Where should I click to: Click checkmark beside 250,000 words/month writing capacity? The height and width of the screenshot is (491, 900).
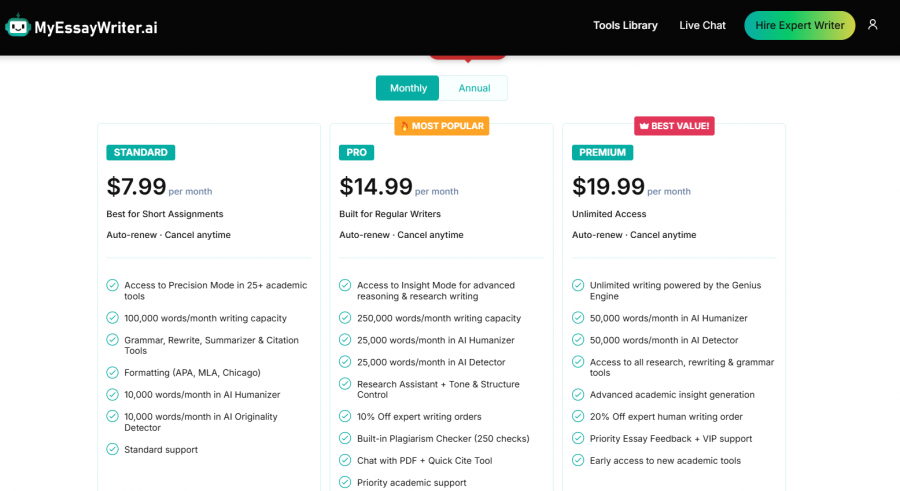pyautogui.click(x=345, y=318)
